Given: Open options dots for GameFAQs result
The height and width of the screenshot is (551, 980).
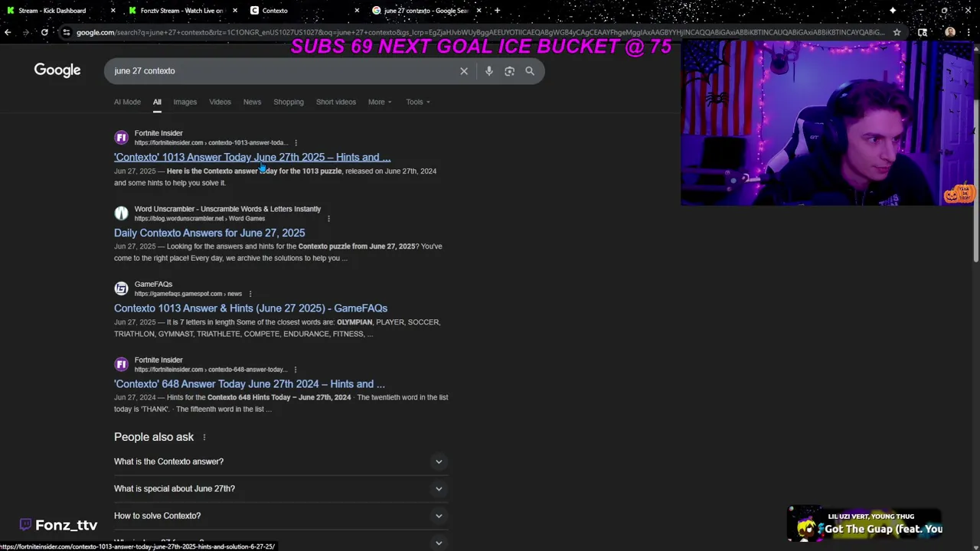Looking at the screenshot, I should pyautogui.click(x=250, y=294).
